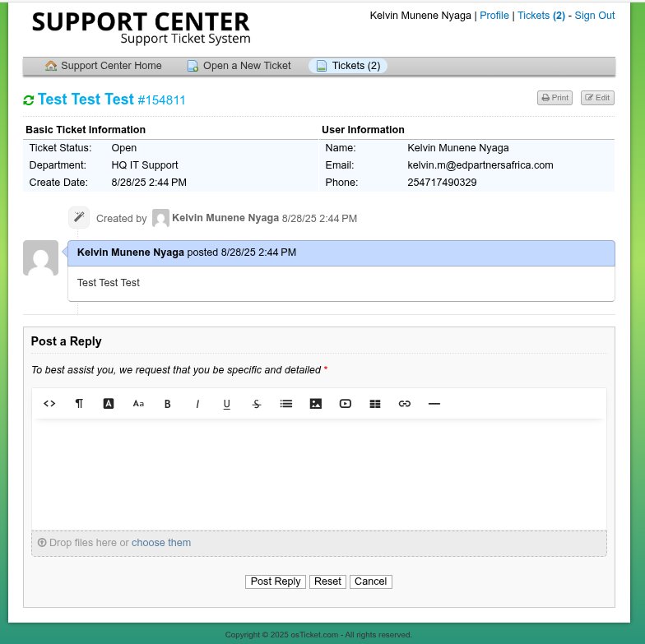Viewport: 645px width, 644px height.
Task: Insert an image into the reply
Action: (316, 404)
